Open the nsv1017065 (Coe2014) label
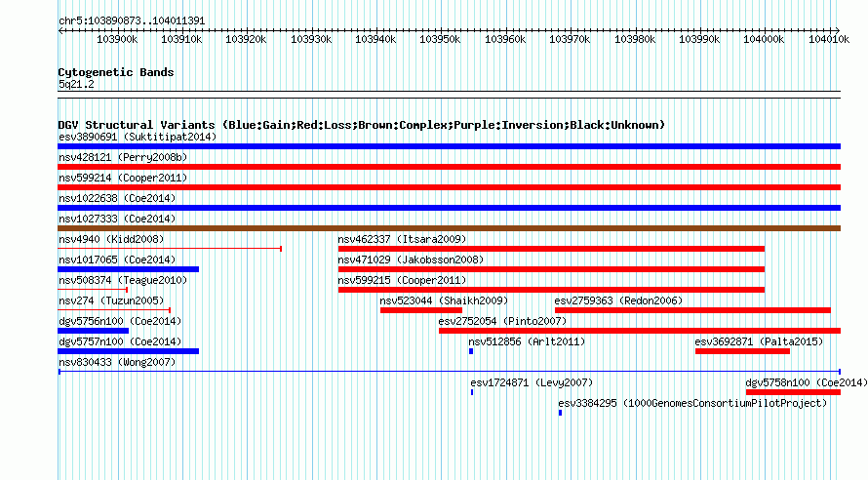The width and height of the screenshot is (868, 480). pyautogui.click(x=117, y=260)
